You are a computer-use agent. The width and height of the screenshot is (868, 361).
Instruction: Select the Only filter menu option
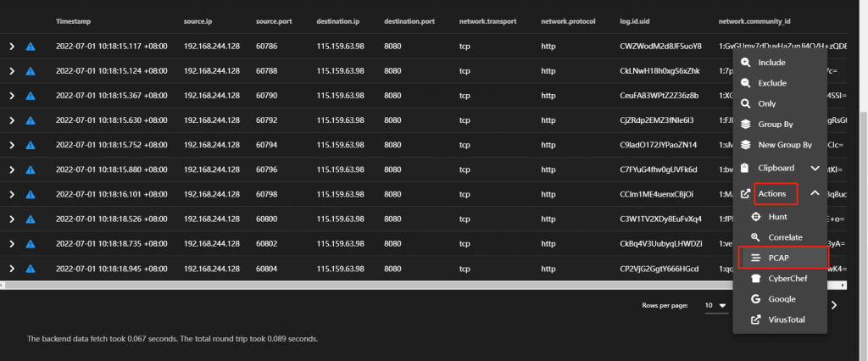click(x=767, y=103)
